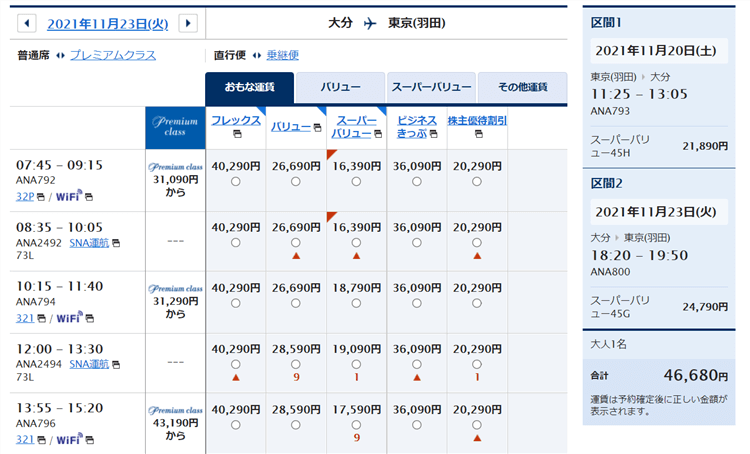This screenshot has width=750, height=454.
Task: Open popup icon beside バリュー fare header
Action: point(317,127)
